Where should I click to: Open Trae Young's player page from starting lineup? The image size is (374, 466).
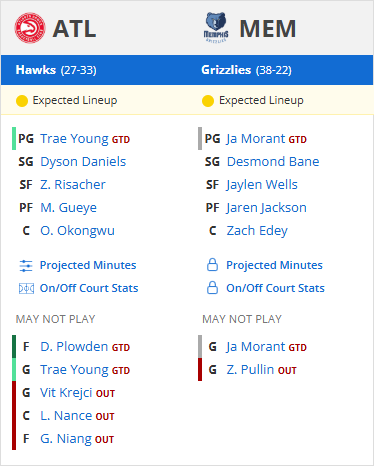tap(74, 139)
